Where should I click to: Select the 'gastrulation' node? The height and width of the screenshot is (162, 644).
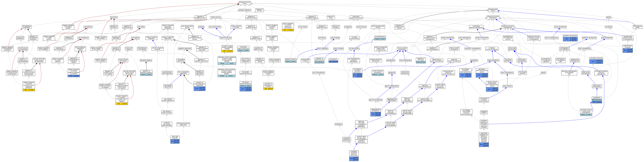[x=474, y=60]
